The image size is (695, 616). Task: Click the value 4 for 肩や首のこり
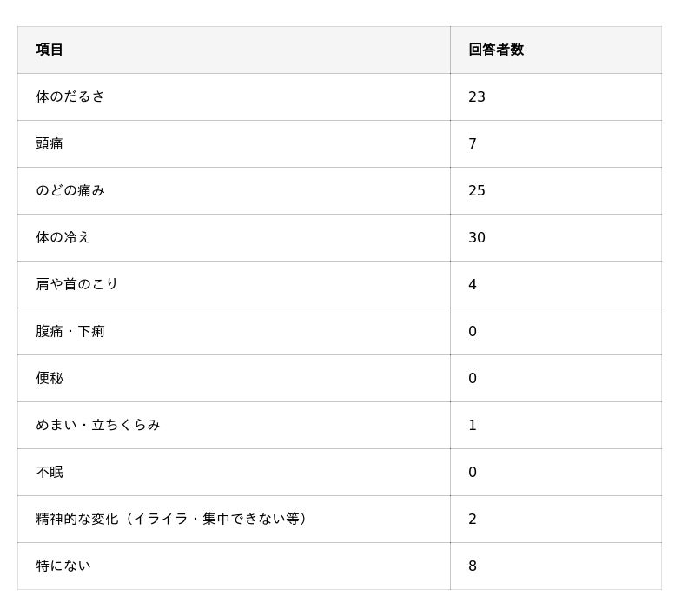(x=473, y=284)
